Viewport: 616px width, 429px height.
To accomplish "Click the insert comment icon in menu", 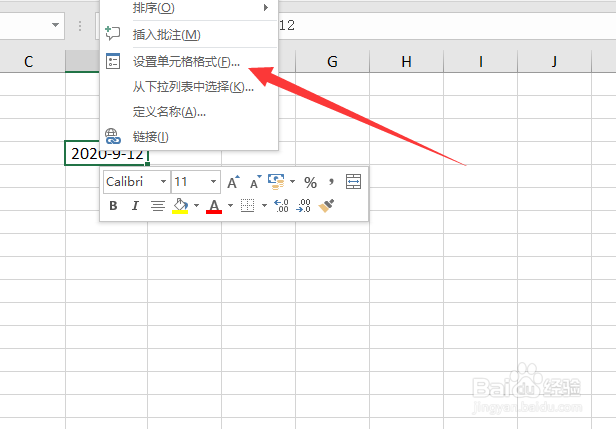I will (112, 34).
